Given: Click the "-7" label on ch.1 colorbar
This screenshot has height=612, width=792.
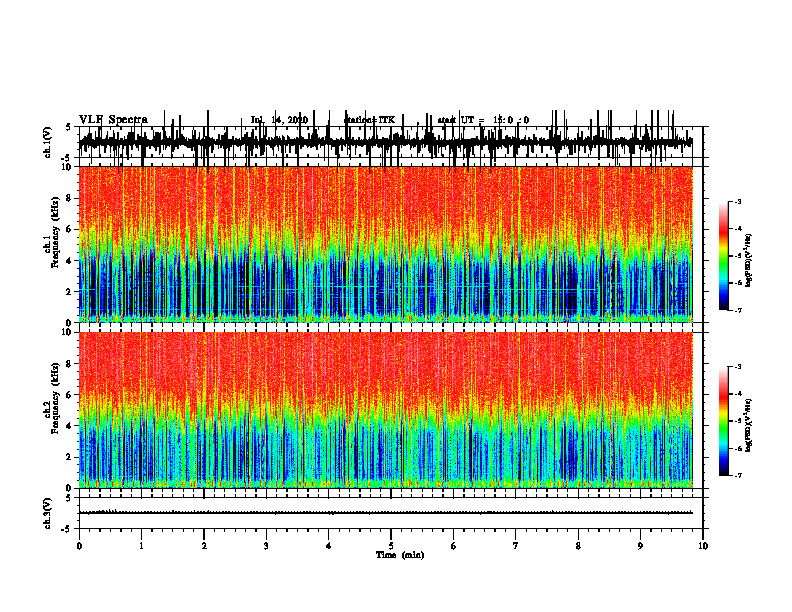Looking at the screenshot, I should point(737,310).
